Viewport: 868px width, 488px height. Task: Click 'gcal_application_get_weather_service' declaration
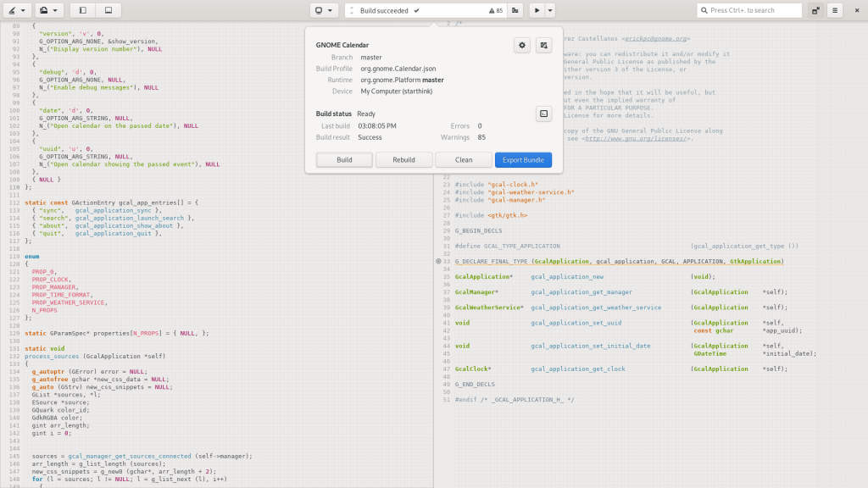pos(596,308)
